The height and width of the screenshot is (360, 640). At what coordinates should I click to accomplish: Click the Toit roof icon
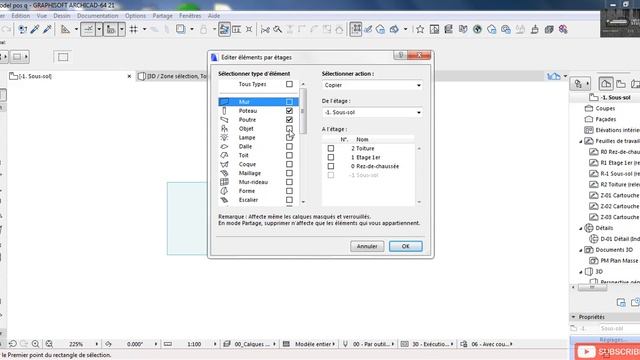click(224, 156)
